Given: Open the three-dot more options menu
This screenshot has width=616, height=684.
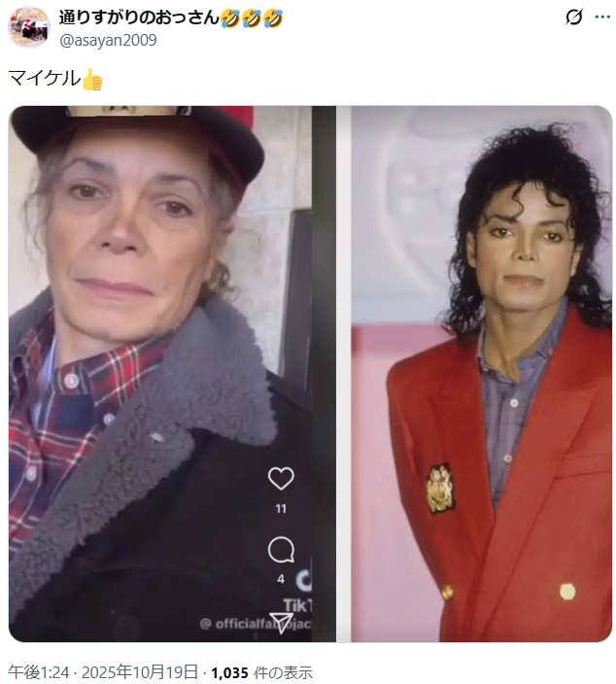Looking at the screenshot, I should coord(602,17).
